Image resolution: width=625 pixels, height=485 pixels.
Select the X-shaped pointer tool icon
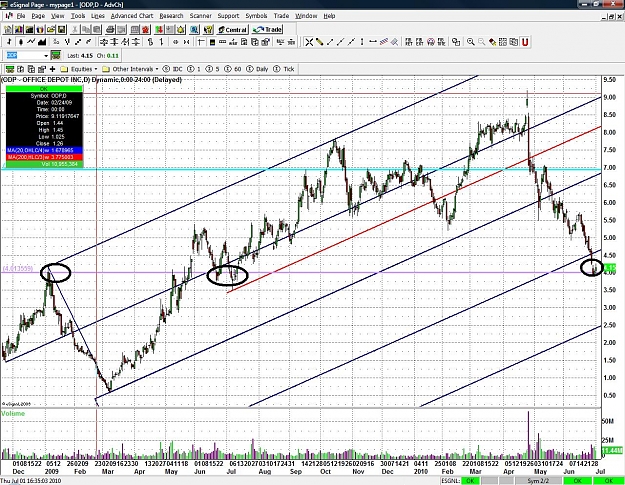309,42
